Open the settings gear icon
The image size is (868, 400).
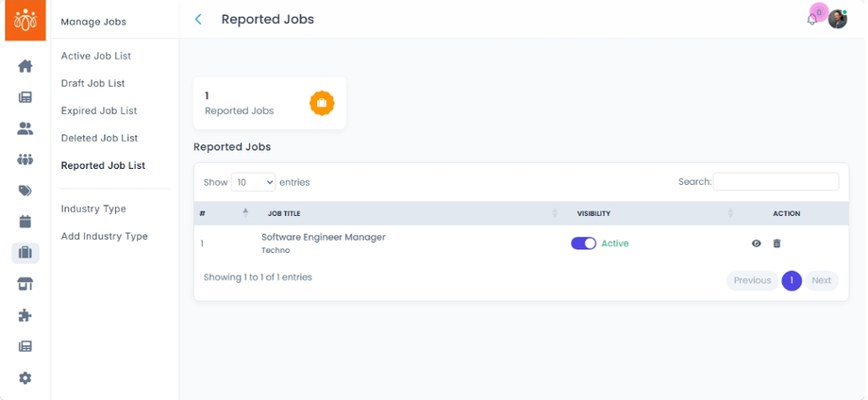coord(25,377)
